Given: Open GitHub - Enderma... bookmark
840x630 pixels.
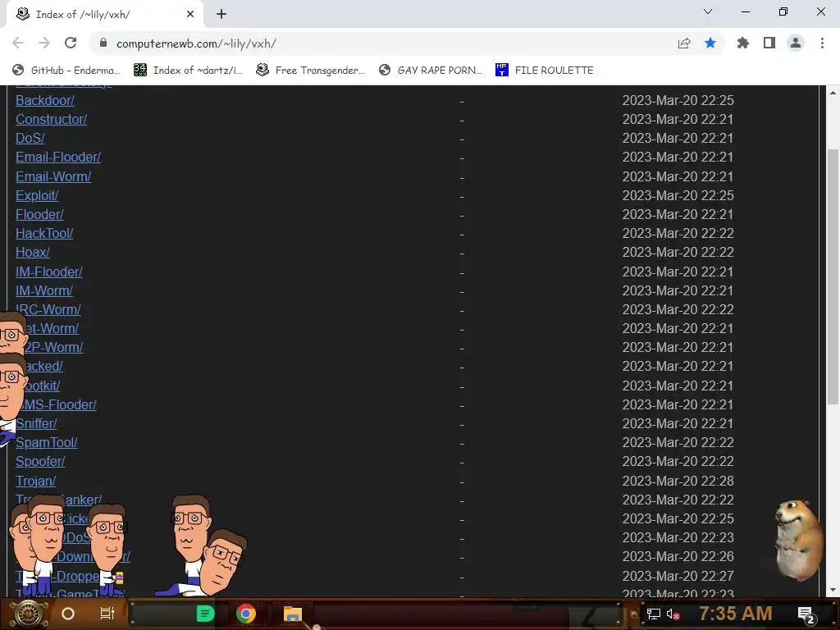Looking at the screenshot, I should coord(66,71).
